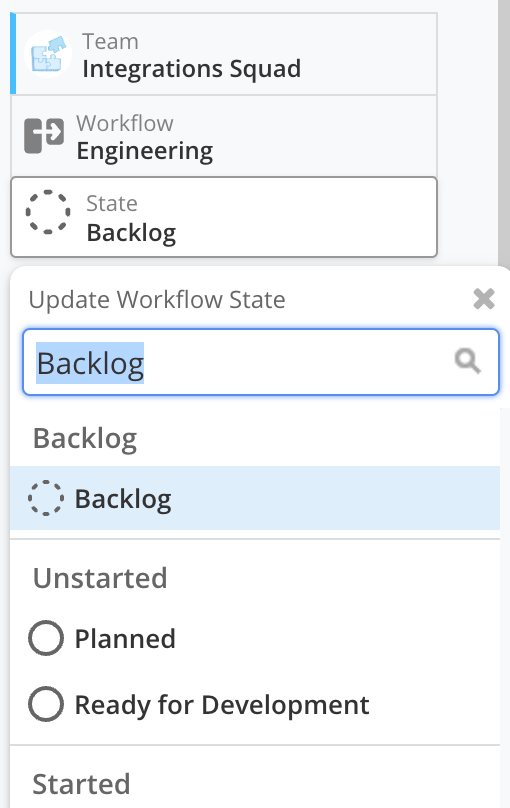Click the Backlog group heading

[85, 439]
